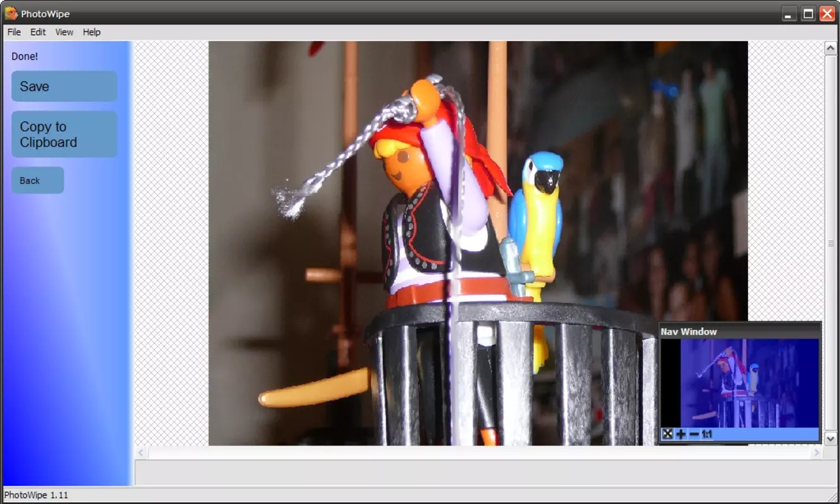840x504 pixels.
Task: Close the PhotoWipe window
Action: [827, 13]
